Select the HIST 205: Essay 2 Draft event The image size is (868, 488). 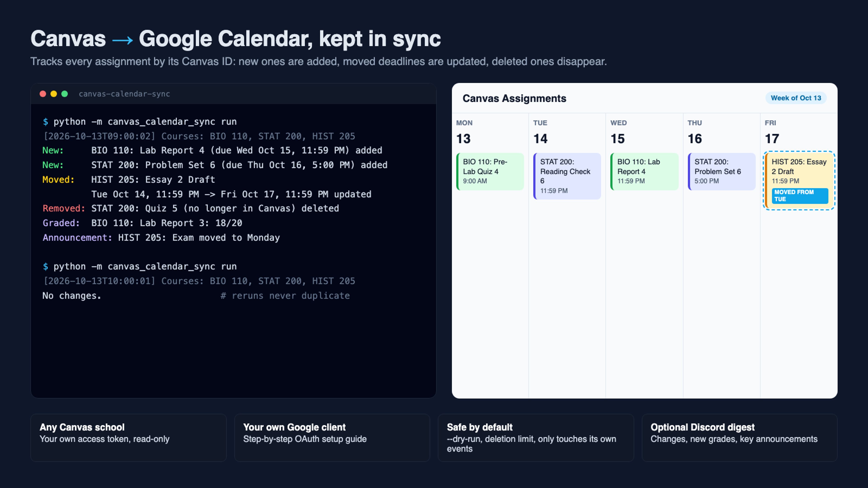point(799,181)
